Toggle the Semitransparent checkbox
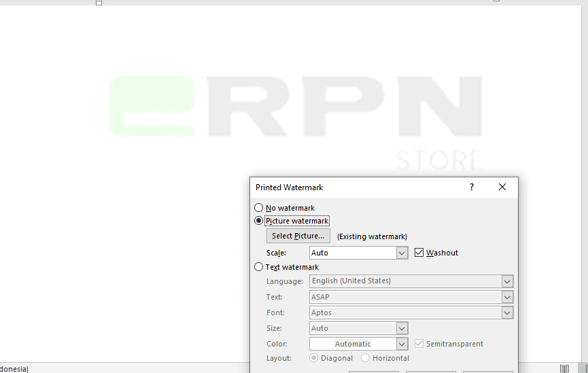588x373 pixels. tap(419, 344)
